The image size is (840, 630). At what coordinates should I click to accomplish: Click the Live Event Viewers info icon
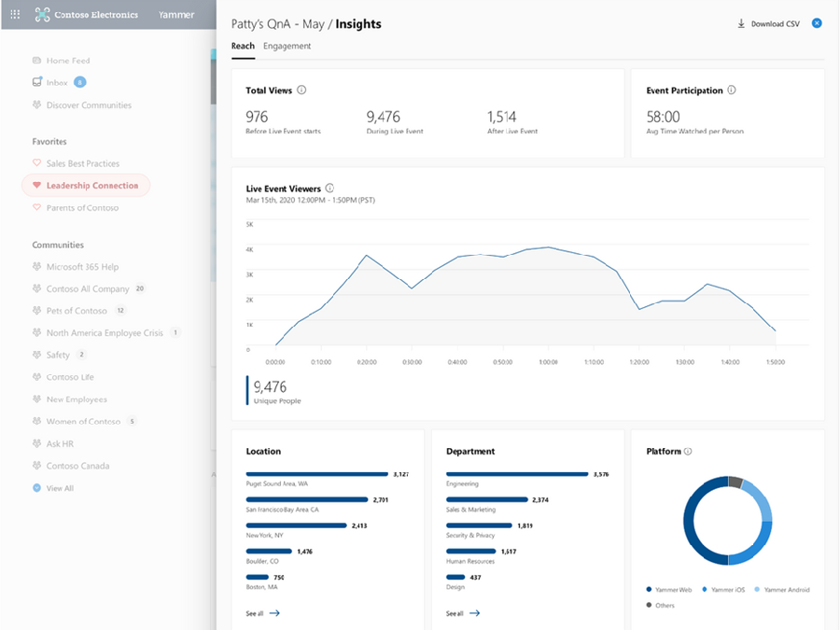(329, 188)
